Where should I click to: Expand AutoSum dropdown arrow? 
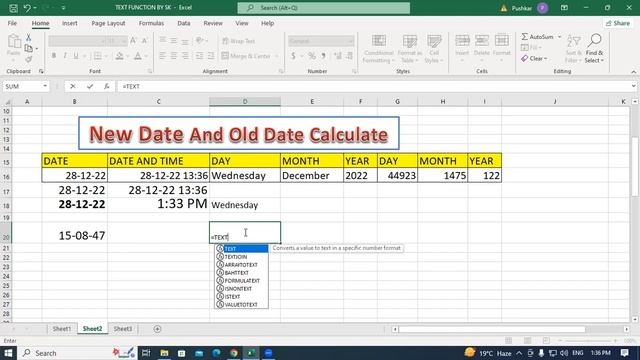[x=560, y=37]
